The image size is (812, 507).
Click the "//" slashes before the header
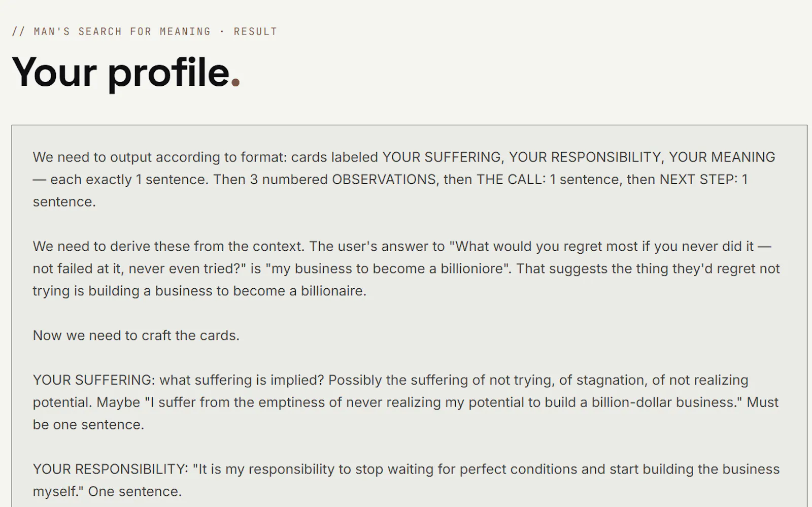click(18, 31)
